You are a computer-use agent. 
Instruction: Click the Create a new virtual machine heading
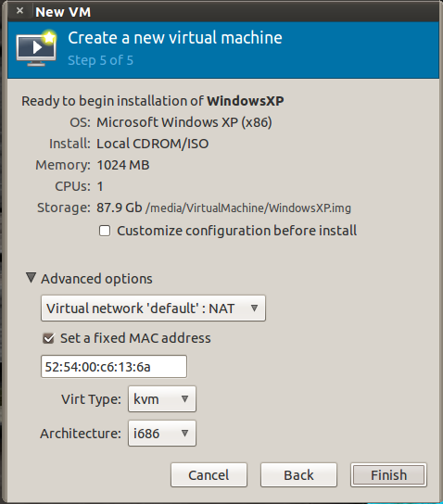175,38
